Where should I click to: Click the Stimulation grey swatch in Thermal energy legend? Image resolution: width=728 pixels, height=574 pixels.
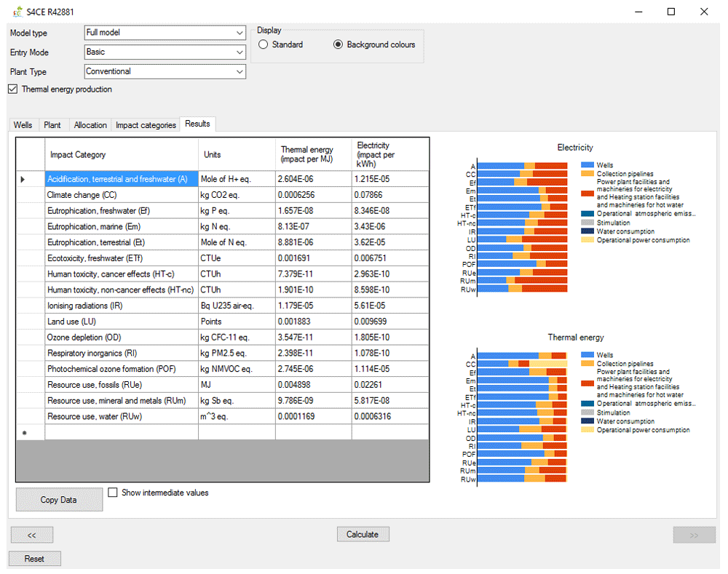click(587, 412)
